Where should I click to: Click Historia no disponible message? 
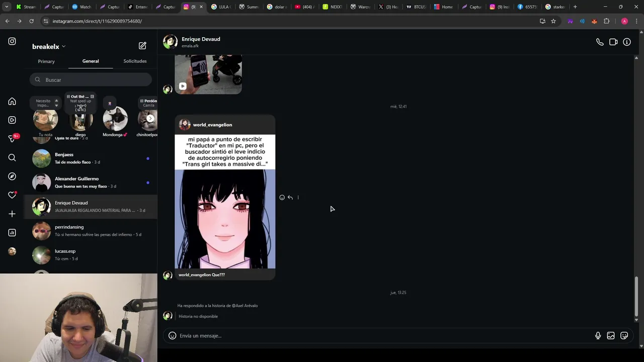coord(198,316)
